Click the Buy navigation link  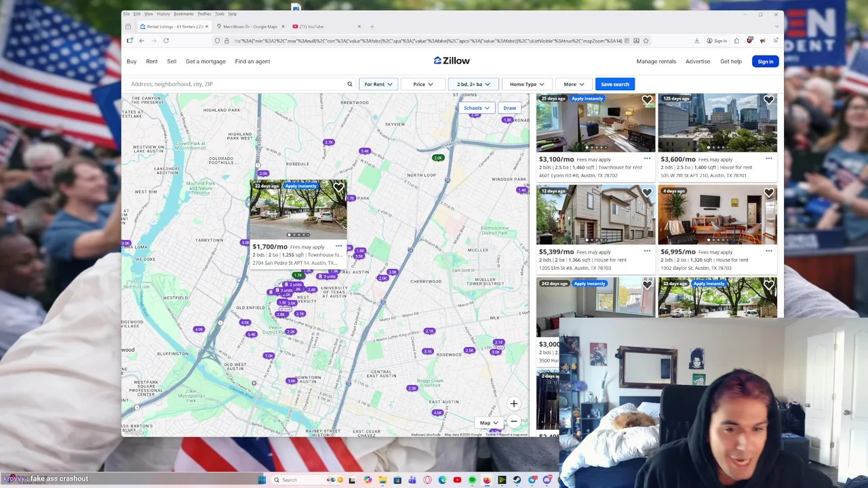132,61
